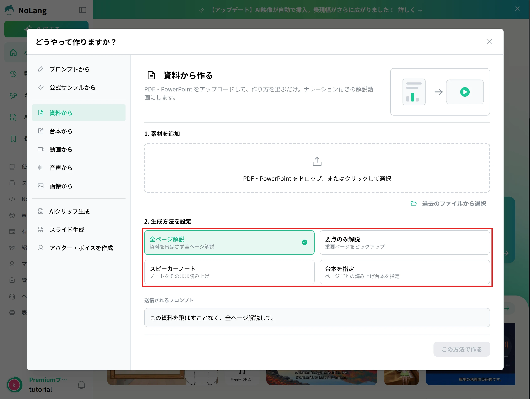
Task: Open AIクリップ生成
Action: [x=79, y=211]
